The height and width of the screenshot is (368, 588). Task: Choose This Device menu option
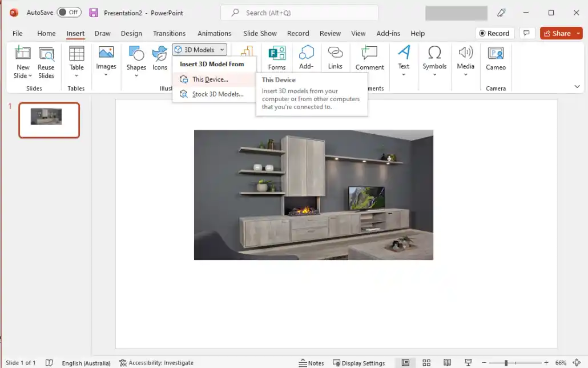(x=210, y=79)
